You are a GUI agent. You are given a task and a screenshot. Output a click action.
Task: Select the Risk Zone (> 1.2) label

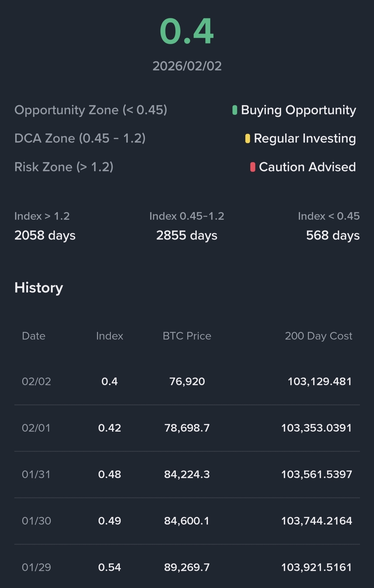pyautogui.click(x=64, y=167)
